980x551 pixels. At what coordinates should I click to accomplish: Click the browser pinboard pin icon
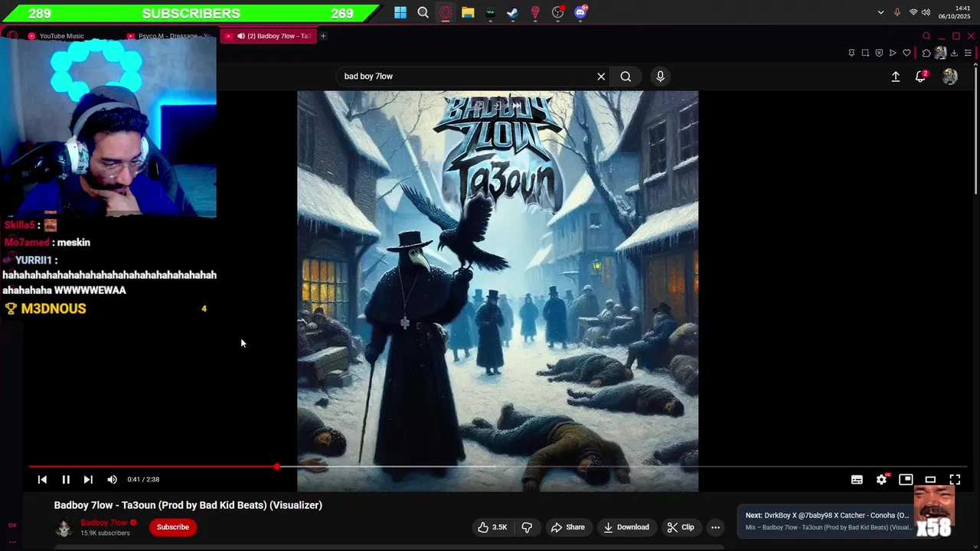851,53
